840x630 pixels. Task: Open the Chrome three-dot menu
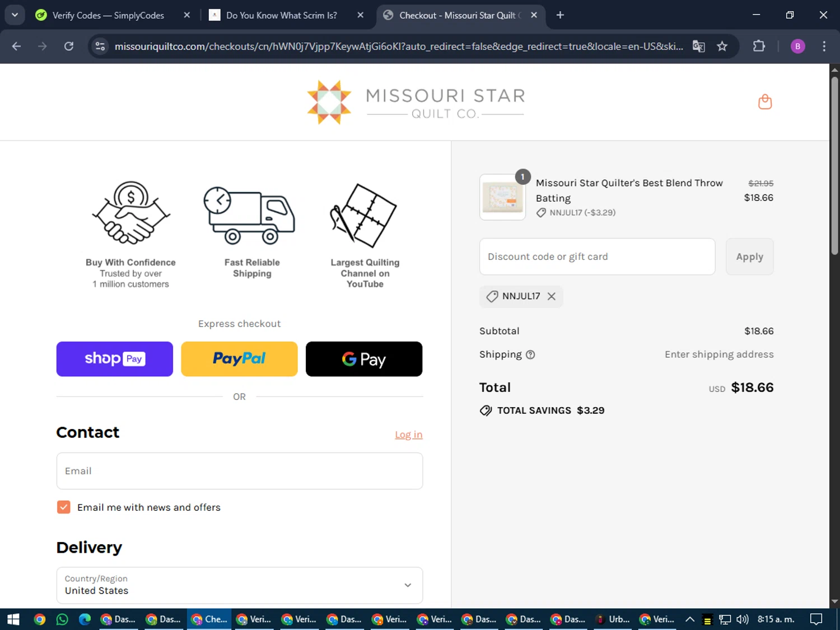point(824,46)
